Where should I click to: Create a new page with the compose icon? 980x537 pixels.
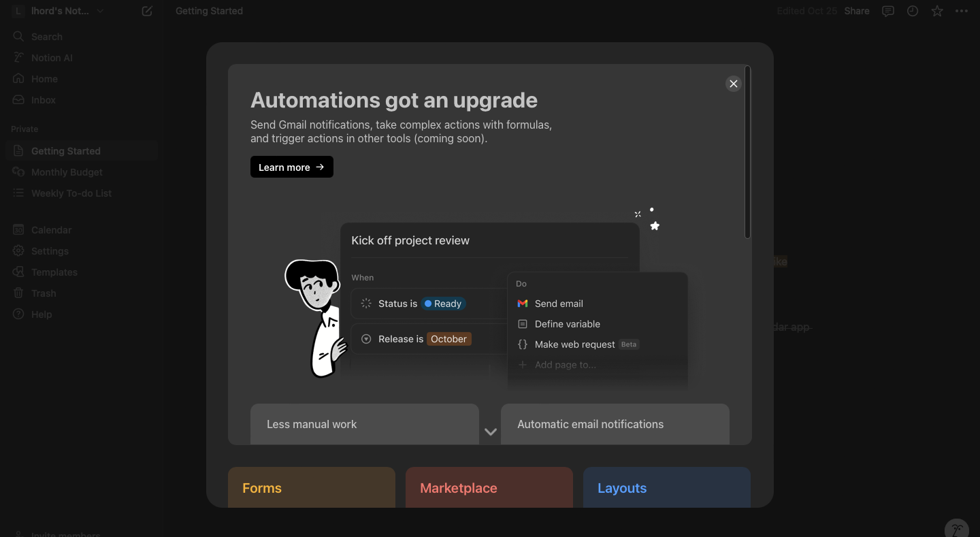coord(146,11)
